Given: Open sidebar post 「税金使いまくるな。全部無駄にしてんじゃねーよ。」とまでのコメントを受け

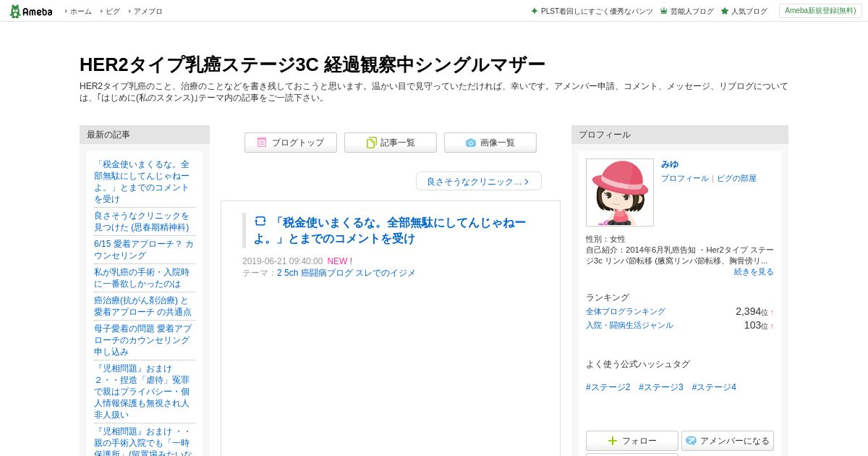Looking at the screenshot, I should 142,182.
